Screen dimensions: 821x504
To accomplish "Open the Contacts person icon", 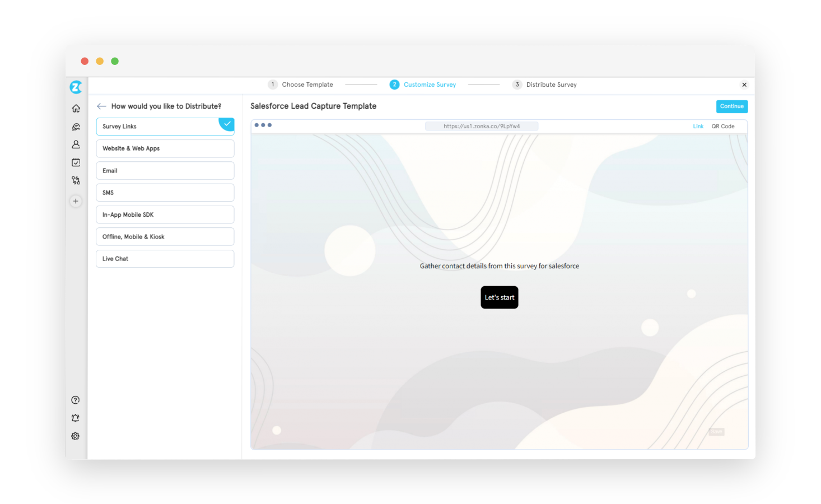I will [76, 144].
